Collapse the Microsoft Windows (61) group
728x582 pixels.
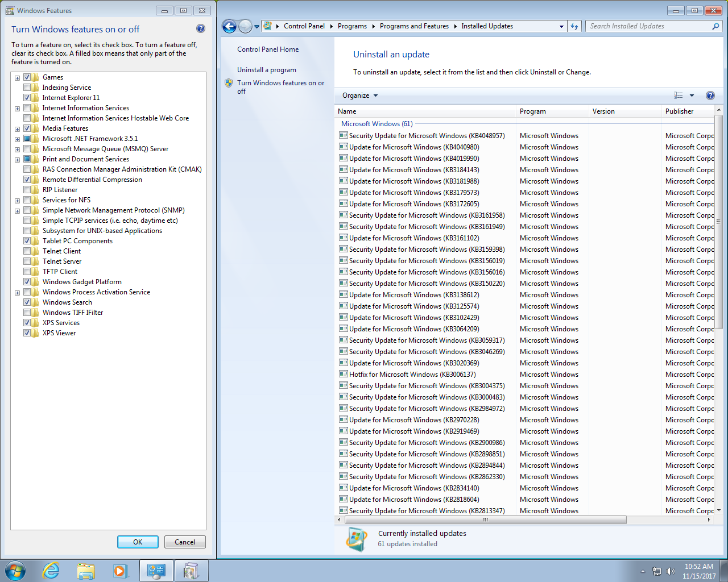377,124
